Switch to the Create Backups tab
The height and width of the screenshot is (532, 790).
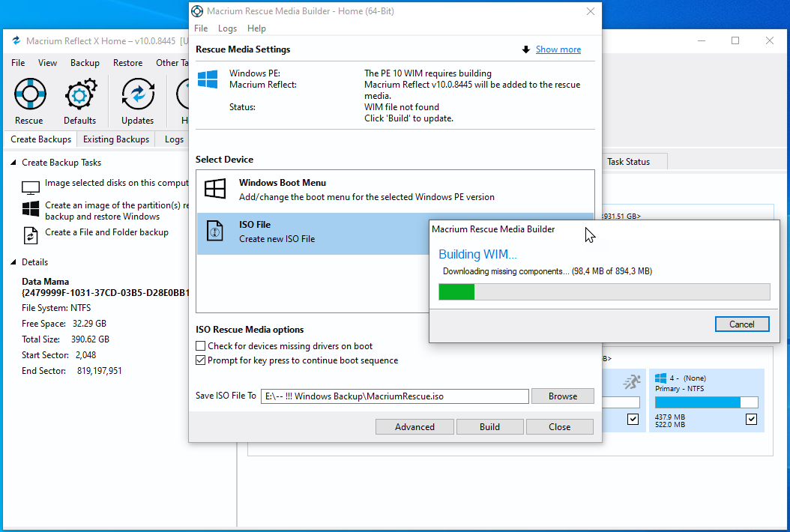pos(40,139)
